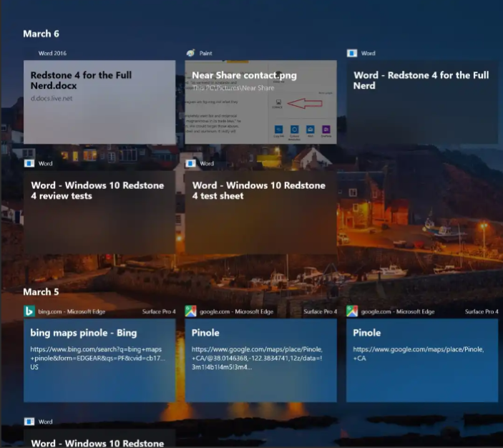The image size is (503, 448).
Task: Click the d.docs.live.net location text
Action: (52, 98)
